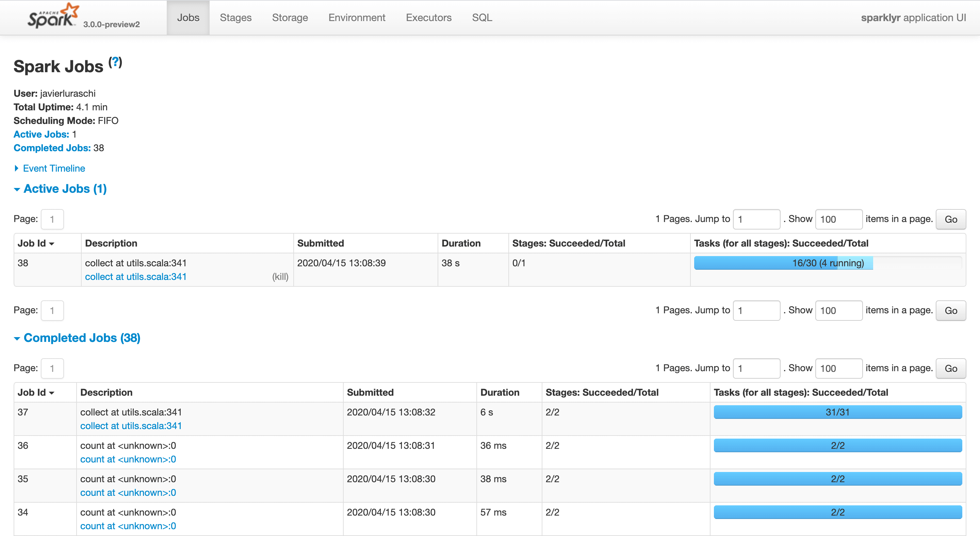
Task: Switch to the SQL tab
Action: coord(481,17)
